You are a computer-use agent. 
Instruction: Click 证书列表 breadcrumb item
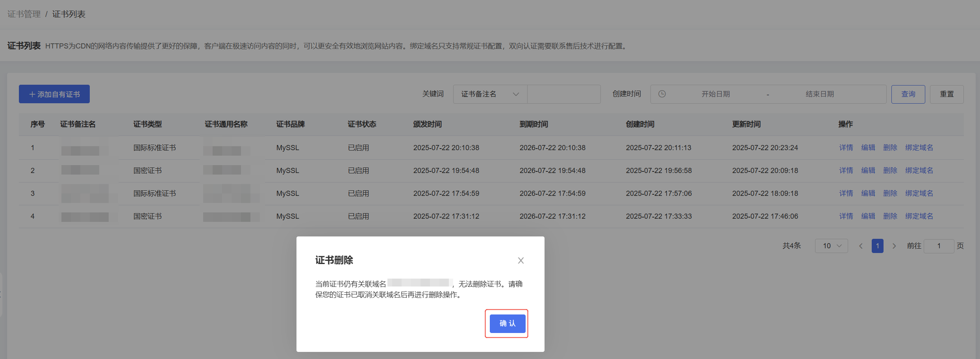[69, 14]
